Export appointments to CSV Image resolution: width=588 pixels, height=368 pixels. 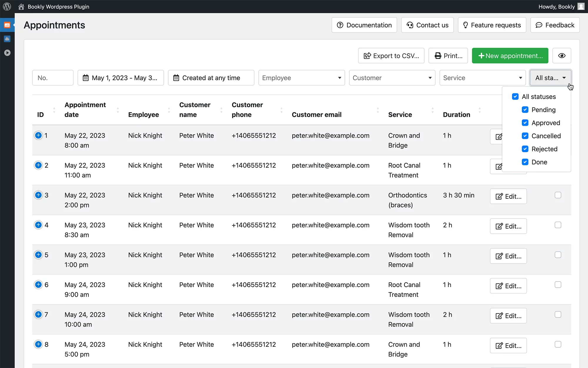(x=391, y=56)
